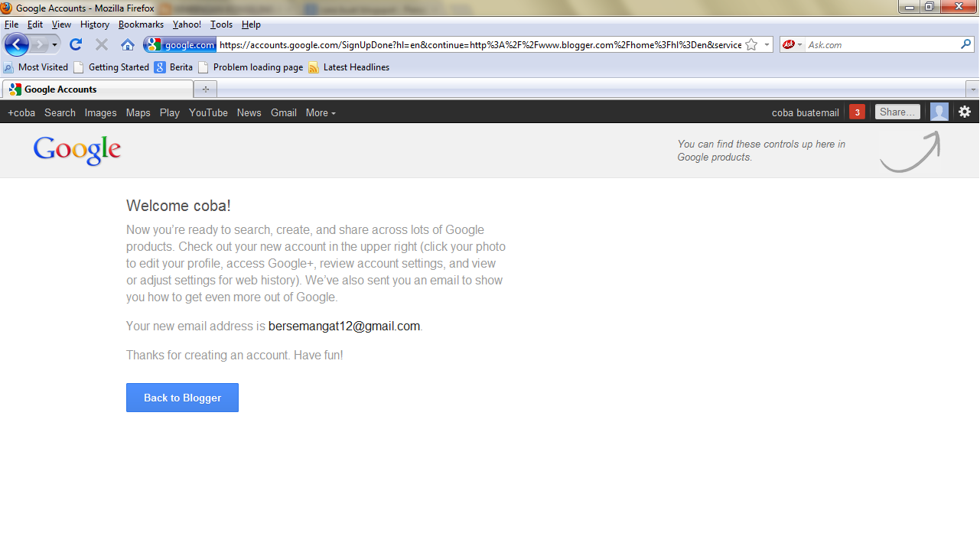Open the History menu
The width and height of the screenshot is (980, 536).
[x=95, y=24]
